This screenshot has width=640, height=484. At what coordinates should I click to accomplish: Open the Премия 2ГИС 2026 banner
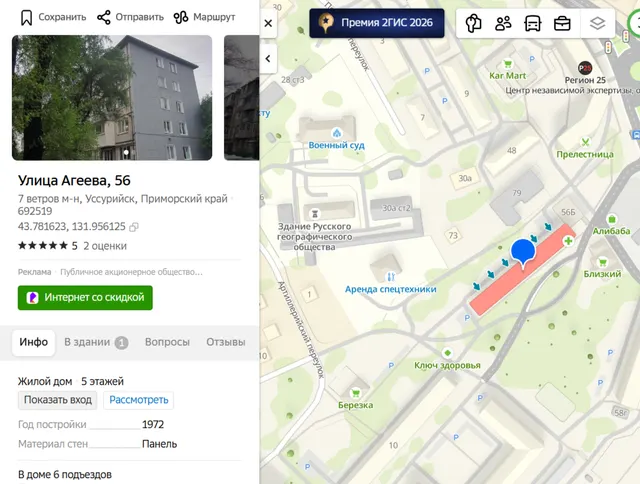377,23
